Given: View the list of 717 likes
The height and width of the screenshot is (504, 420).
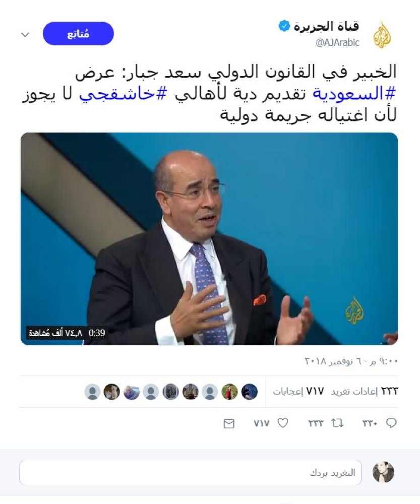Looking at the screenshot, I should point(298,392).
